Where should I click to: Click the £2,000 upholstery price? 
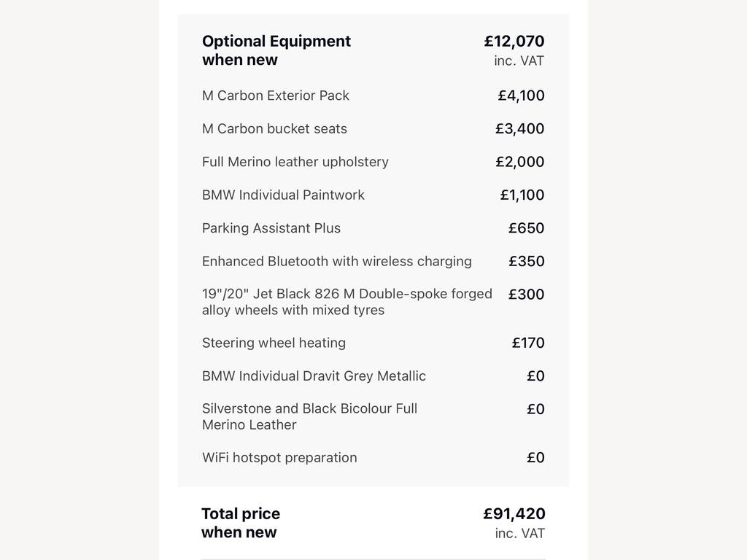pyautogui.click(x=519, y=162)
